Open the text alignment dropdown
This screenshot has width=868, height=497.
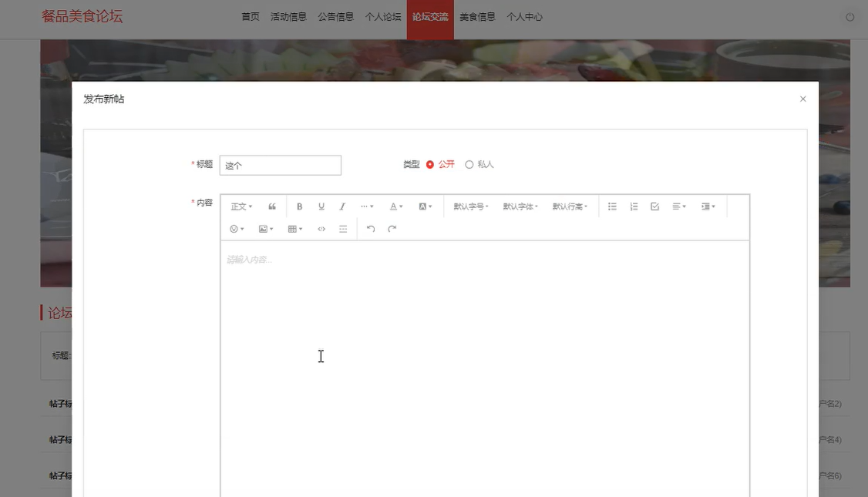679,207
